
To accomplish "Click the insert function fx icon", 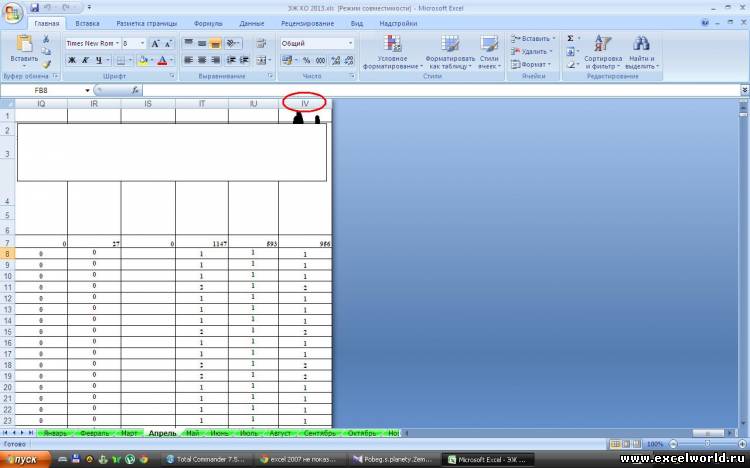I will point(136,90).
